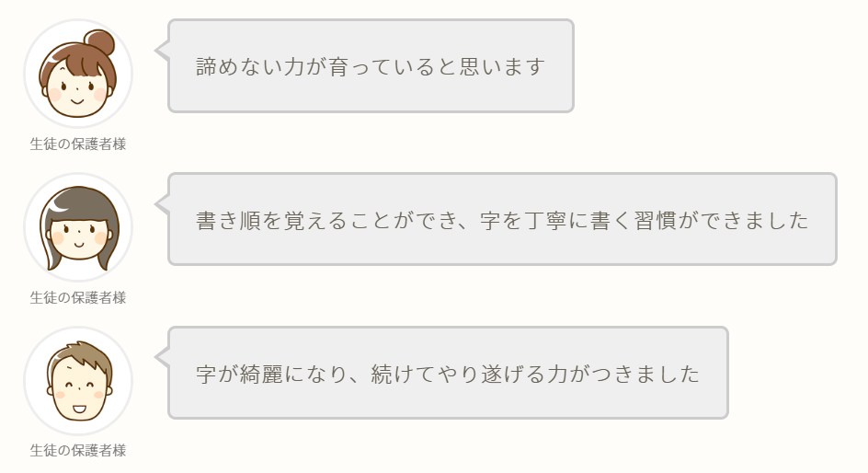Click the word 綺麗 in the bottom bubble
868x473 pixels.
coord(261,374)
